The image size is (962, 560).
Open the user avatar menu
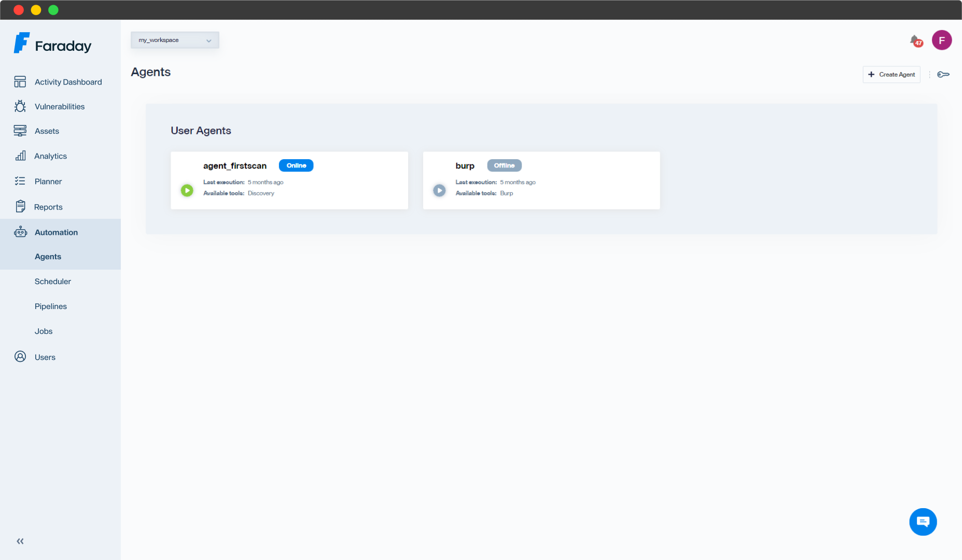[x=941, y=40]
